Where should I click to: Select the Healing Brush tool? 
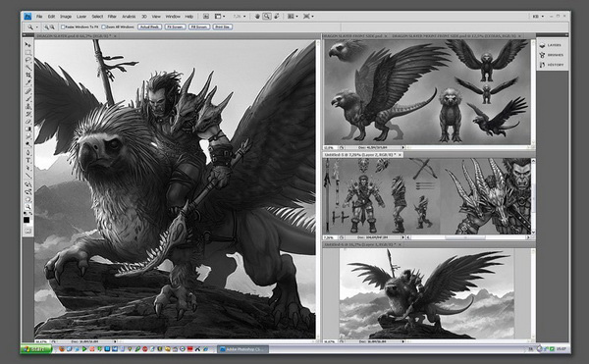coord(27,91)
